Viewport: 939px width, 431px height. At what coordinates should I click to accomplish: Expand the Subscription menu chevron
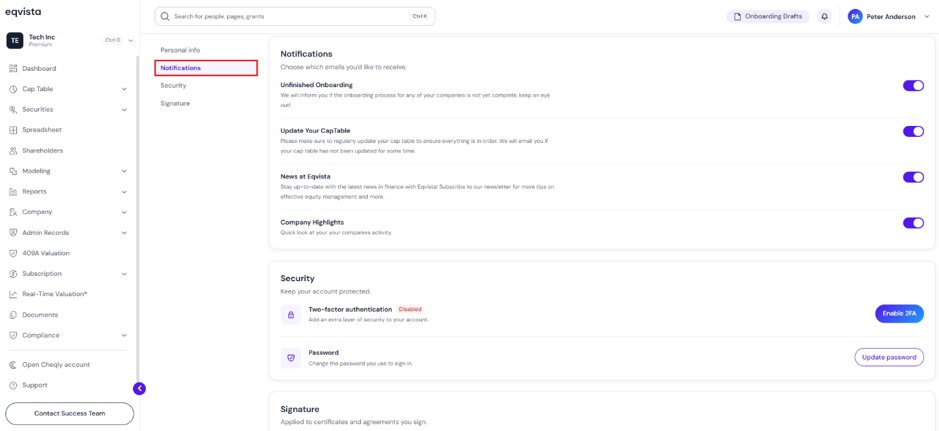[124, 274]
